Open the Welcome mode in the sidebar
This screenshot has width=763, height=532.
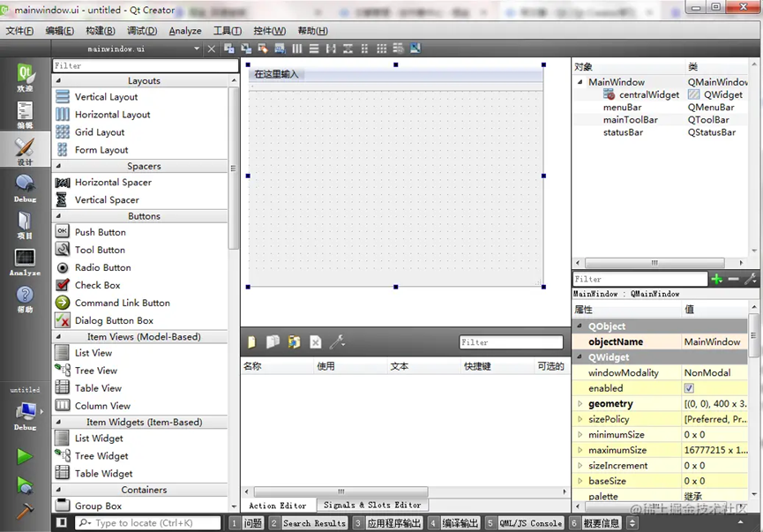click(x=25, y=77)
